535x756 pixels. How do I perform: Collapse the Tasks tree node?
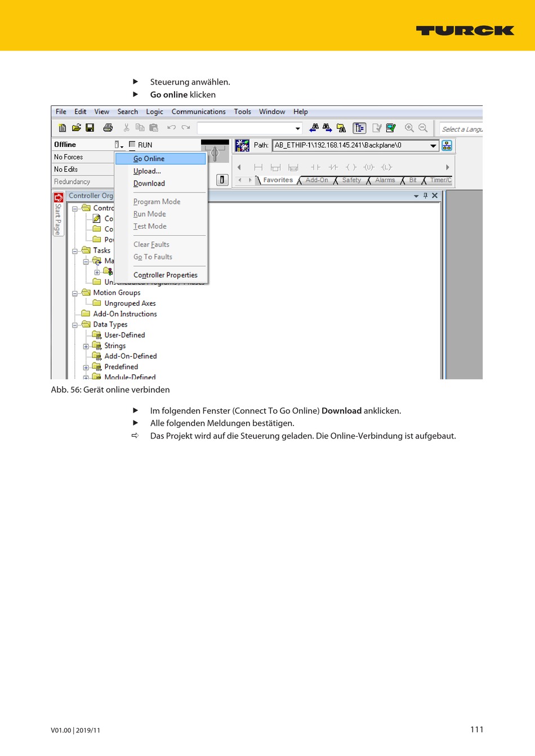pos(75,251)
